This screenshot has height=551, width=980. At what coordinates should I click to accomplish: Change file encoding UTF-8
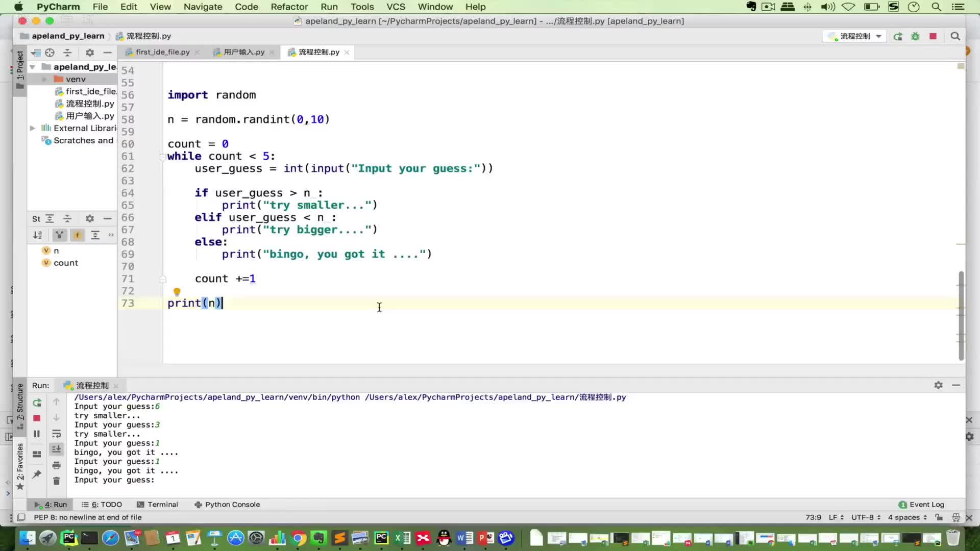point(866,517)
